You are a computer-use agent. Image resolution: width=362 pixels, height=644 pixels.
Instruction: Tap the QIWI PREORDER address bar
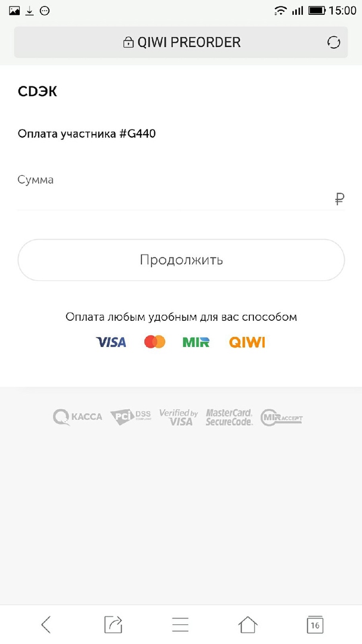point(181,42)
